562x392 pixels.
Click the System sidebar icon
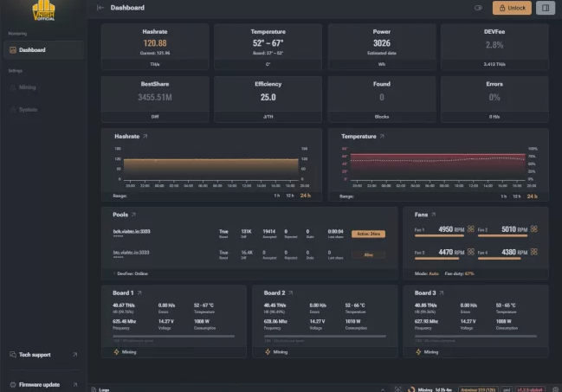pos(13,109)
